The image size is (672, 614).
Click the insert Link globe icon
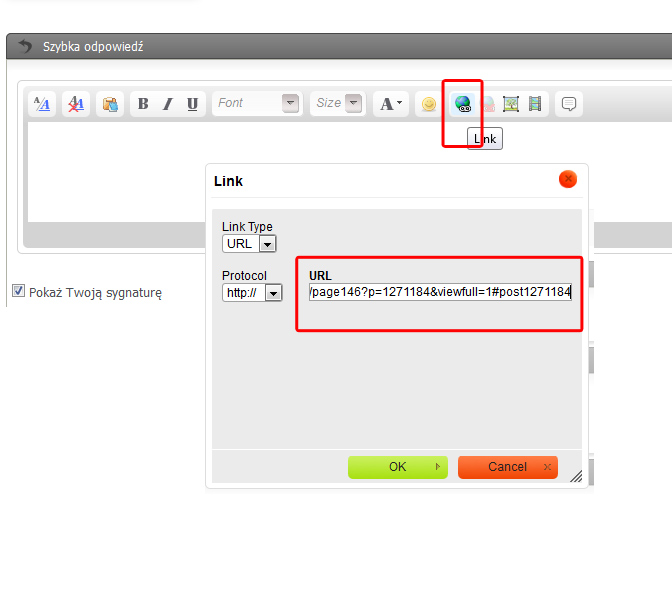click(x=462, y=104)
